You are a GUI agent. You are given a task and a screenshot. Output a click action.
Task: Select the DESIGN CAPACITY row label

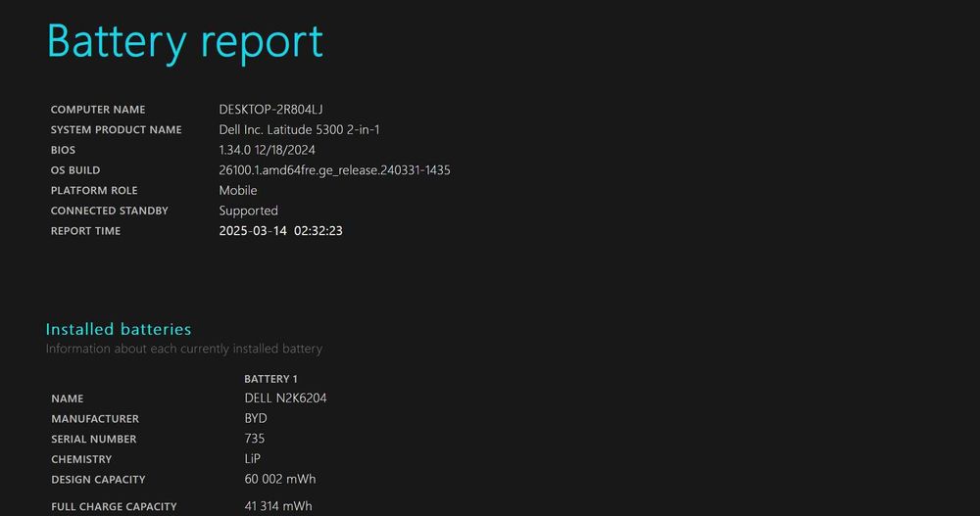pos(98,480)
